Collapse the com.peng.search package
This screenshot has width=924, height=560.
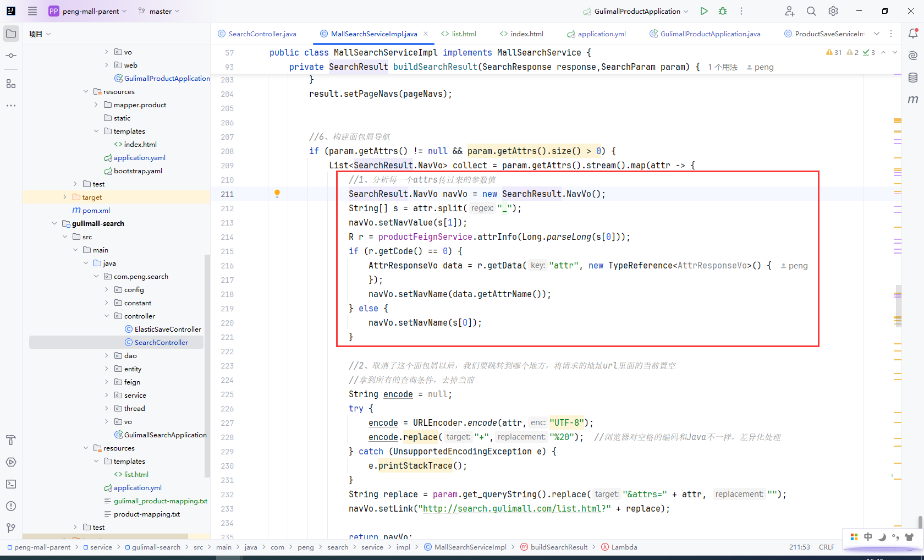click(96, 276)
